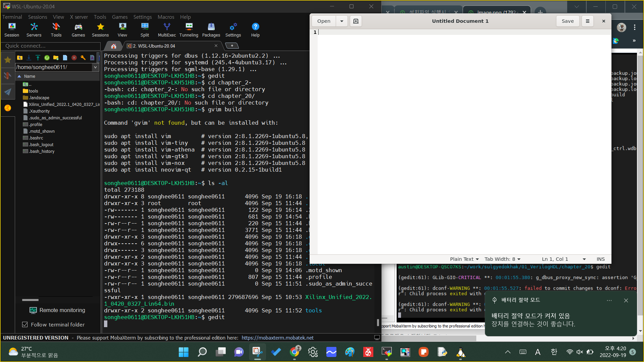This screenshot has width=644, height=362.
Task: Open the Macros paper-plane sidebar tab
Action: tap(8, 92)
